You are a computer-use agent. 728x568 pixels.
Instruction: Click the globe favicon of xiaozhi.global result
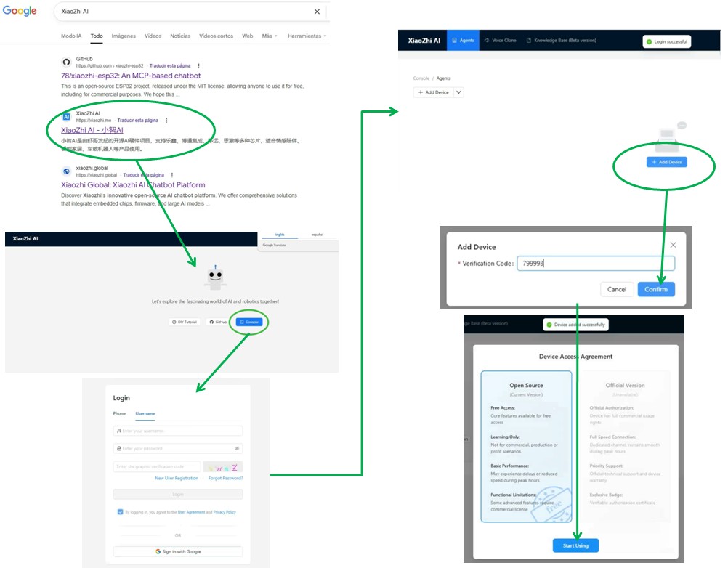66,171
